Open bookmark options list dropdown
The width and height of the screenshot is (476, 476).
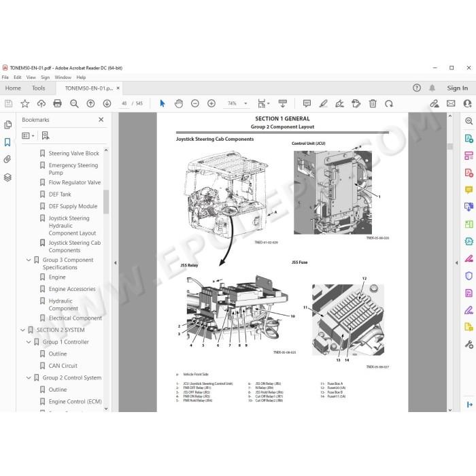point(28,136)
